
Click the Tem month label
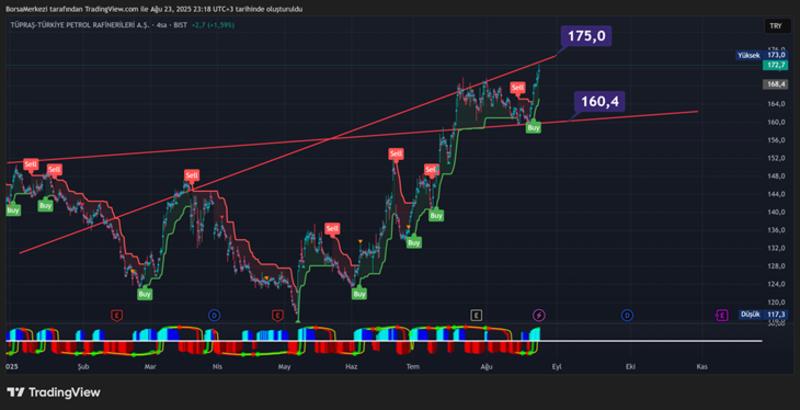(x=412, y=366)
